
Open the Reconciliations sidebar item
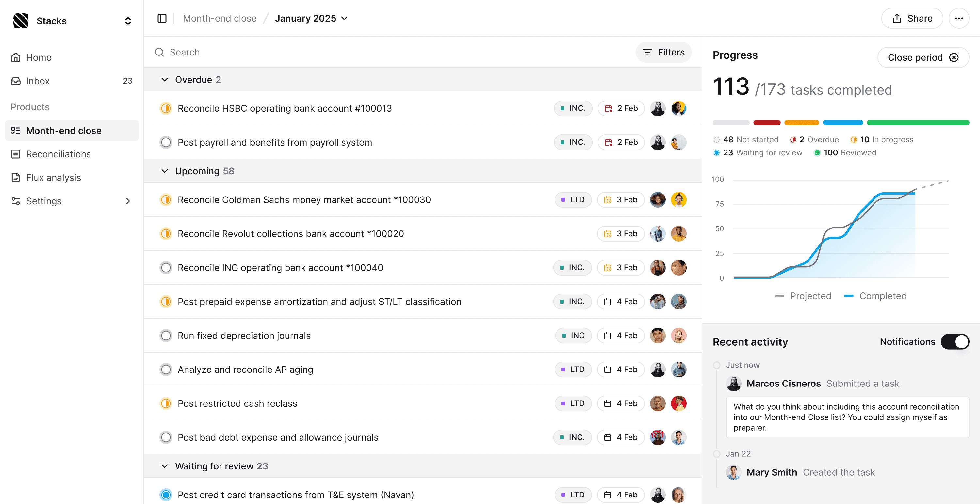tap(58, 154)
